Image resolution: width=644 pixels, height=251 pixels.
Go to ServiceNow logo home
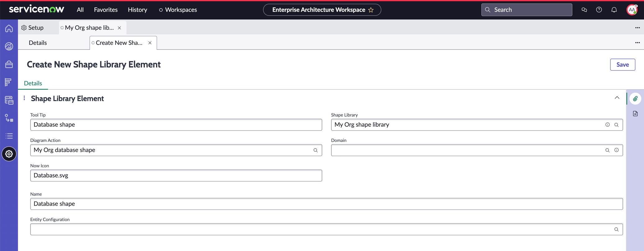tap(37, 9)
